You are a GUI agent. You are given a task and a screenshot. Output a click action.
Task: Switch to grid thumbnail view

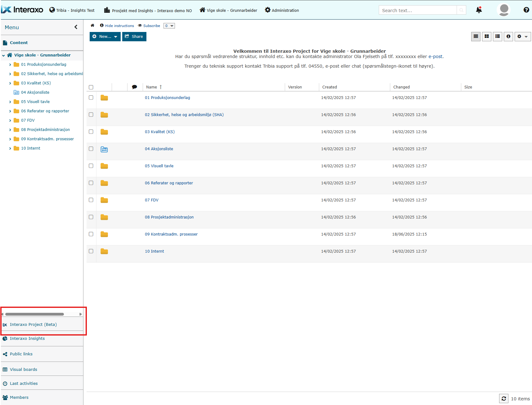coord(487,37)
